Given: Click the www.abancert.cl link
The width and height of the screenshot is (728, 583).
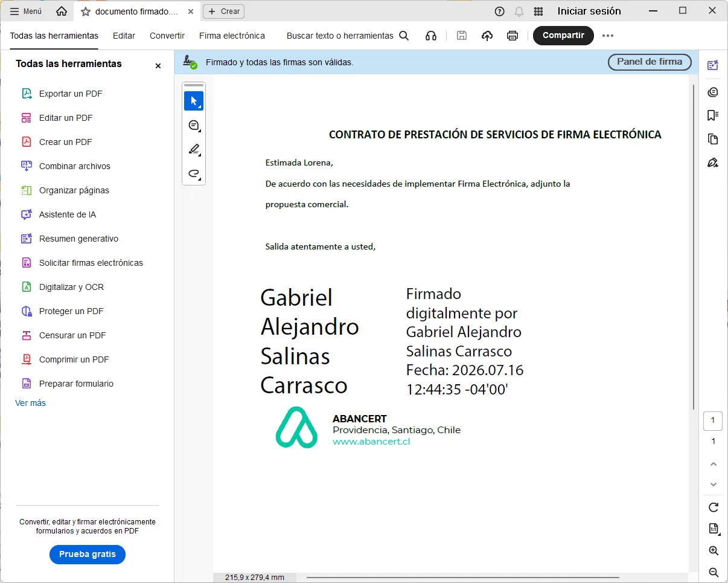Looking at the screenshot, I should (x=371, y=442).
